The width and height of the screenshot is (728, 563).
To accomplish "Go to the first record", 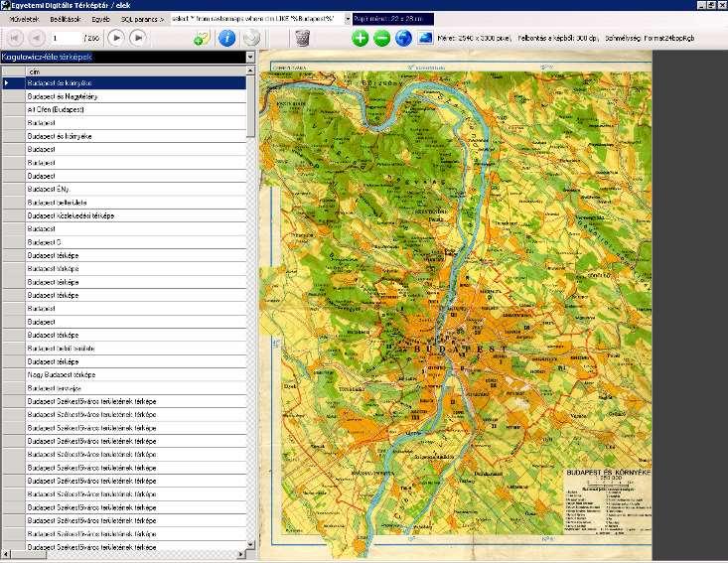I will pyautogui.click(x=15, y=38).
